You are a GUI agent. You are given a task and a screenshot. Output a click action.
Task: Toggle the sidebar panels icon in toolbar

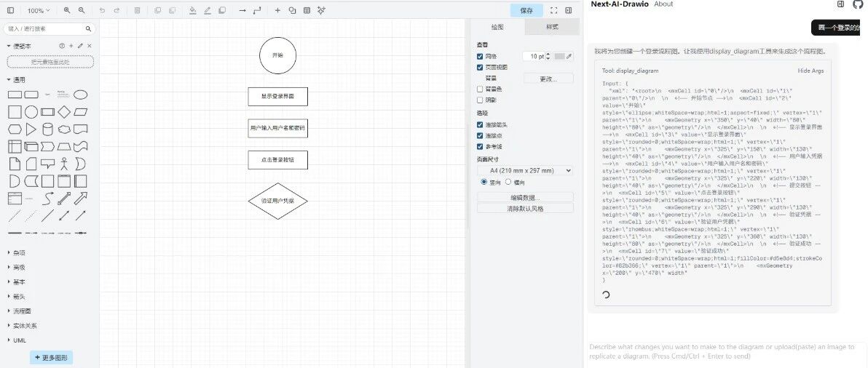[10, 10]
